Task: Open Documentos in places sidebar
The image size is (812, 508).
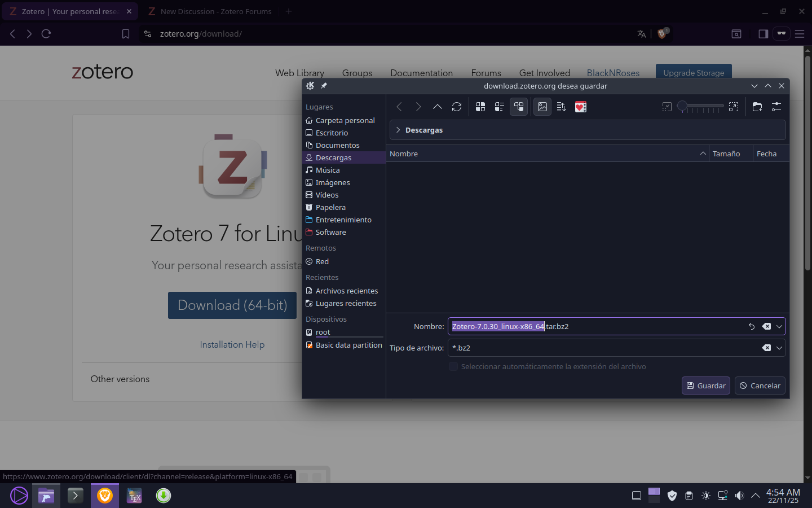Action: 344,145
